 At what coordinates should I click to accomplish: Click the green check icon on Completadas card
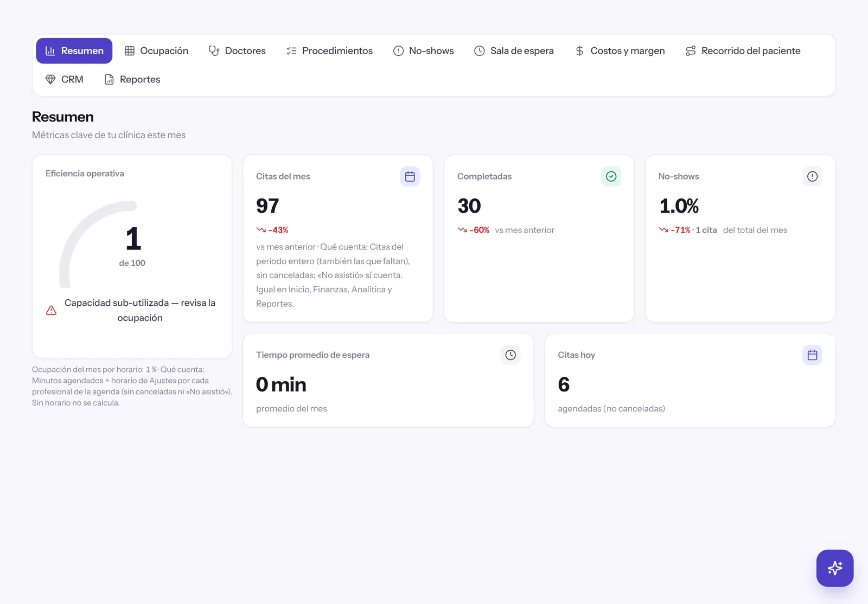coord(611,176)
